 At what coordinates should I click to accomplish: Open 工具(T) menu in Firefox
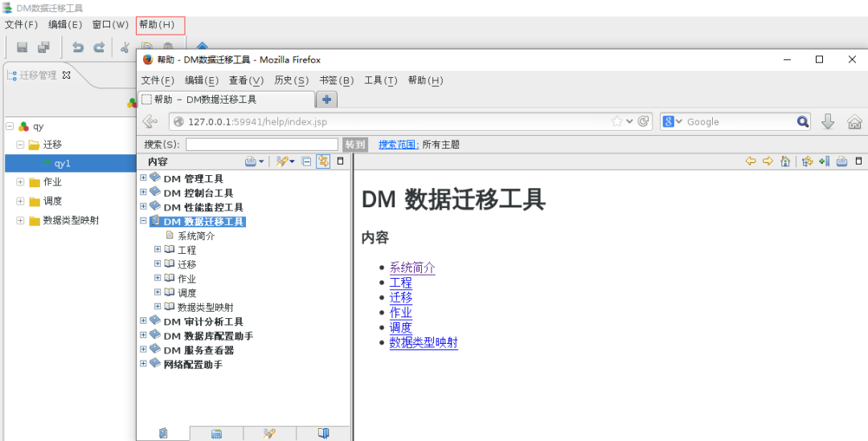click(x=381, y=81)
